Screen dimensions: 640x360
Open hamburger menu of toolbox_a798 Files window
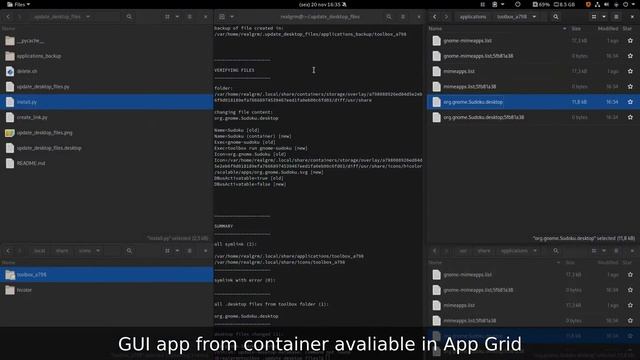pos(616,17)
